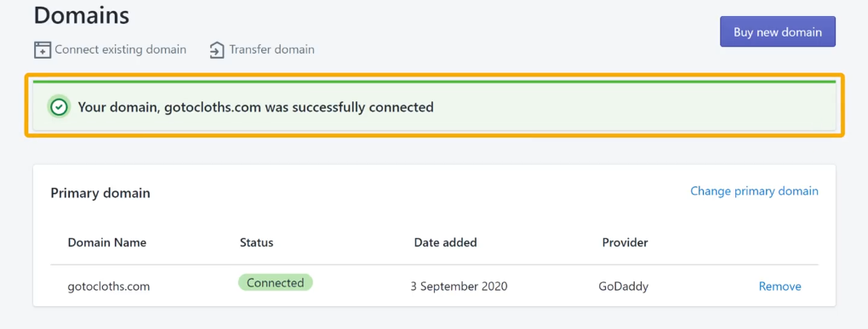868x329 pixels.
Task: Click Buy new domain button
Action: 778,31
